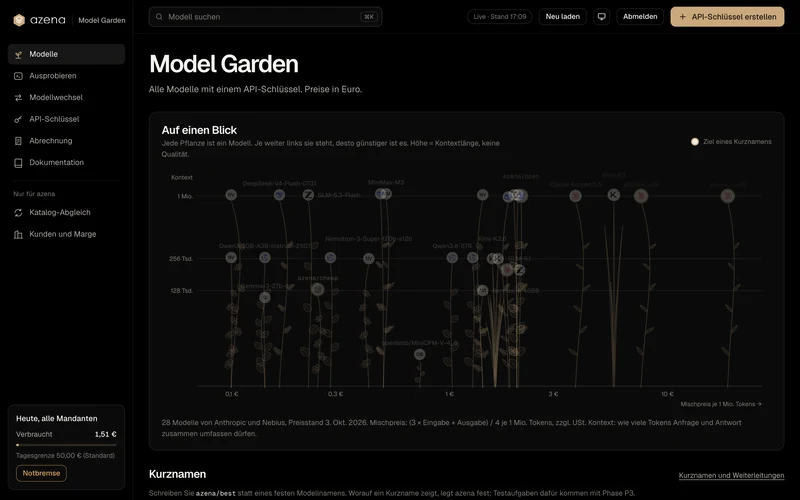Click the Nemotron-3-Super-120b-a12b label
The image size is (800, 500).
[x=368, y=239]
